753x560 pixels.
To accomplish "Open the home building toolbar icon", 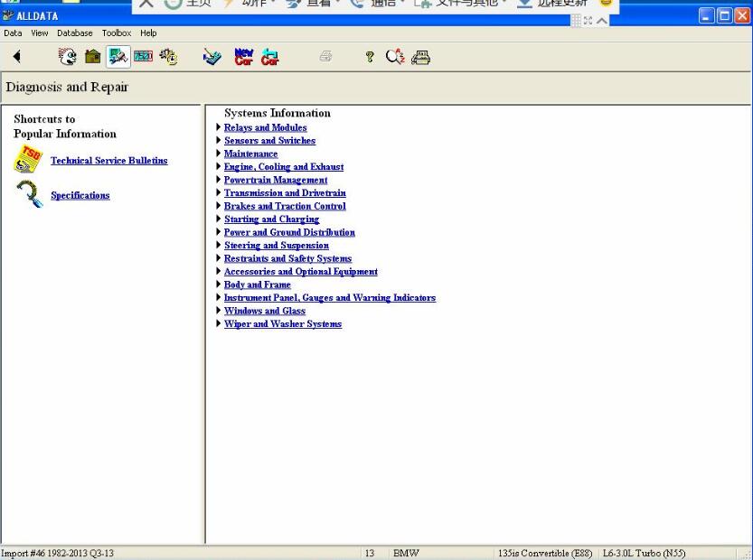I will [92, 57].
